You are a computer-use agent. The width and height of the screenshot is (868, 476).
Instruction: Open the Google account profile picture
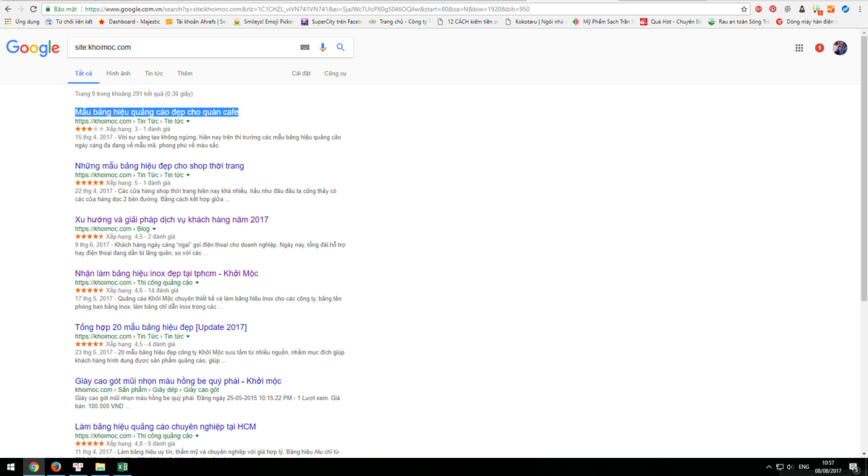pyautogui.click(x=840, y=48)
